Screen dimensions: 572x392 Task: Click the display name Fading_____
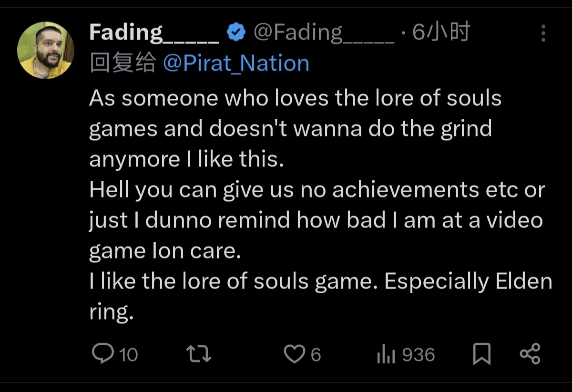coord(153,32)
